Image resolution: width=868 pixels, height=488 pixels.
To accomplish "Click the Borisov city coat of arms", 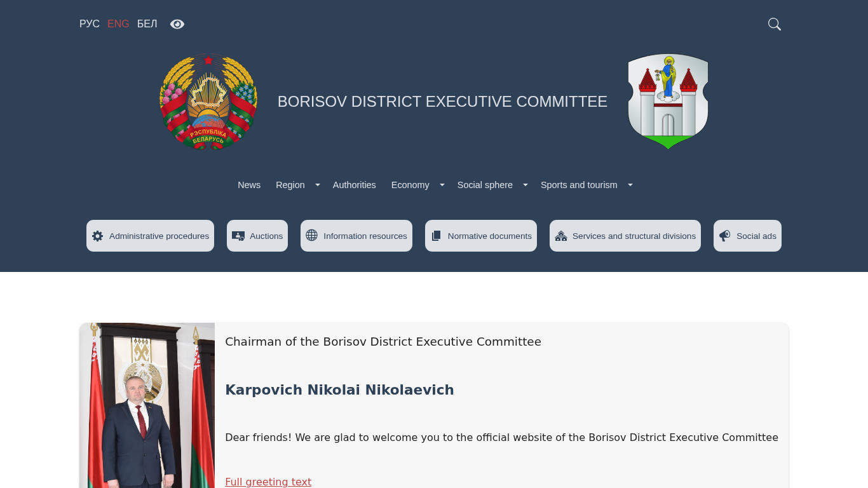I will pyautogui.click(x=668, y=102).
